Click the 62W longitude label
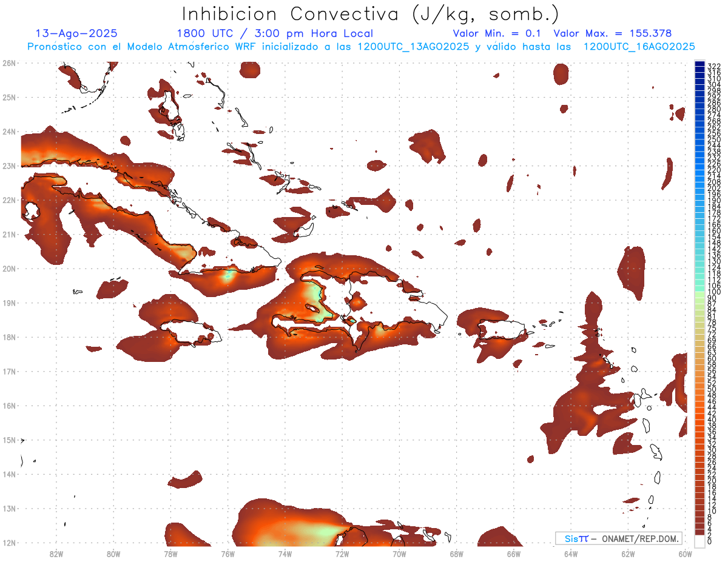 coord(628,554)
